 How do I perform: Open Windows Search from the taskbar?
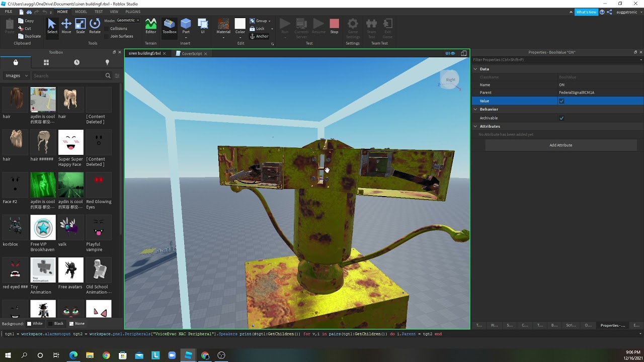point(24,355)
